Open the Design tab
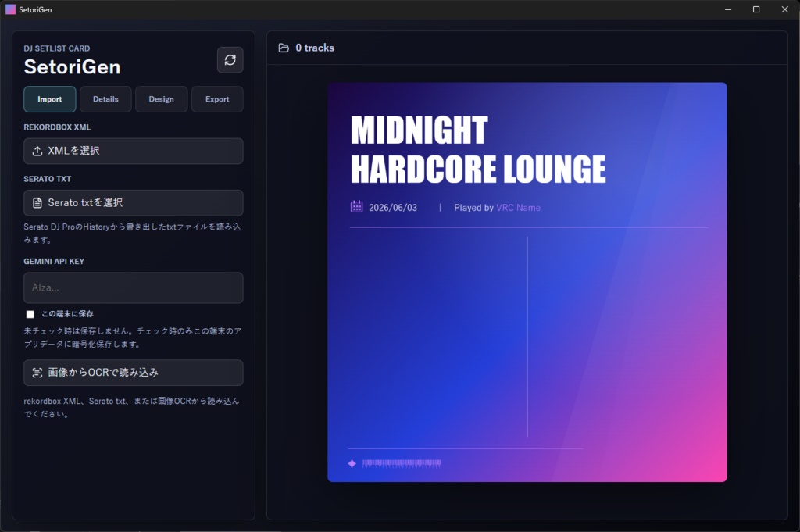 point(161,99)
